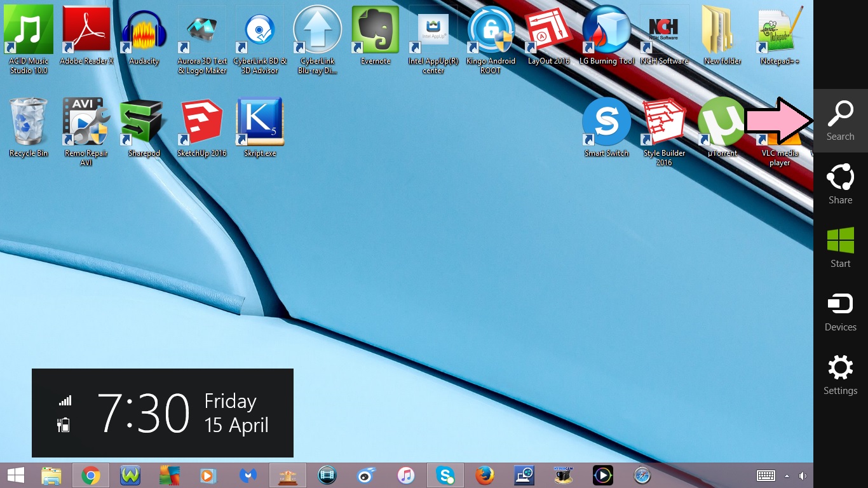Open the Evernote desktop shortcut
This screenshot has width=868, height=488.
pos(375,36)
